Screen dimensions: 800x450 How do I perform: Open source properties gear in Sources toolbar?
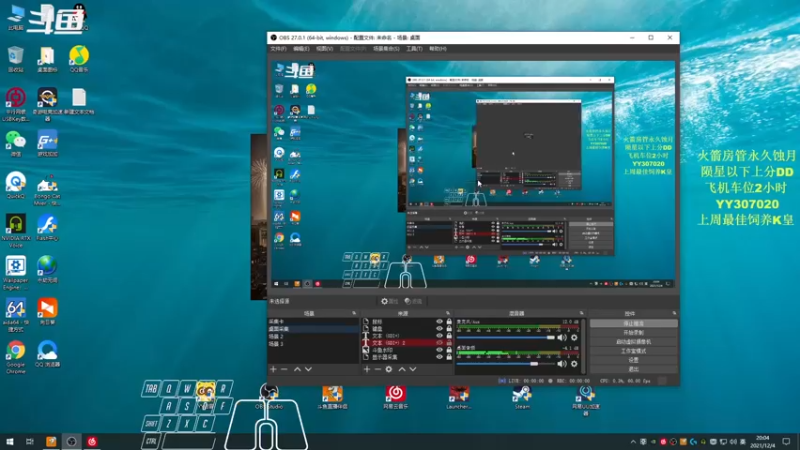pyautogui.click(x=389, y=369)
